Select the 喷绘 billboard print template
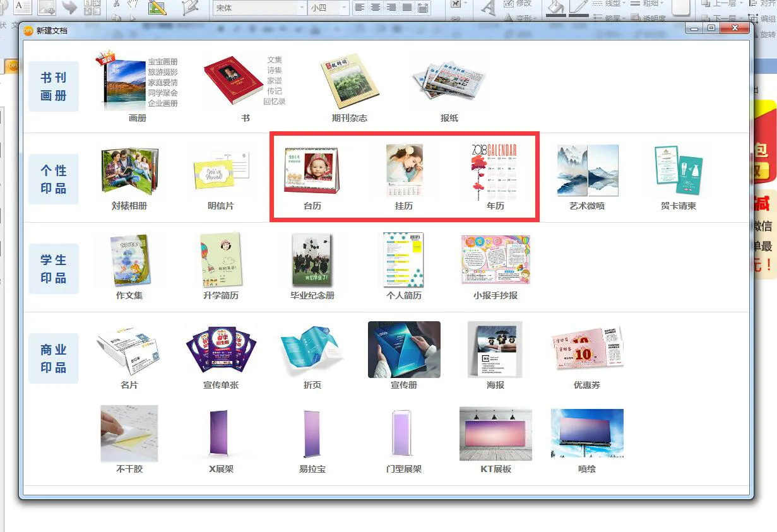 coord(587,434)
